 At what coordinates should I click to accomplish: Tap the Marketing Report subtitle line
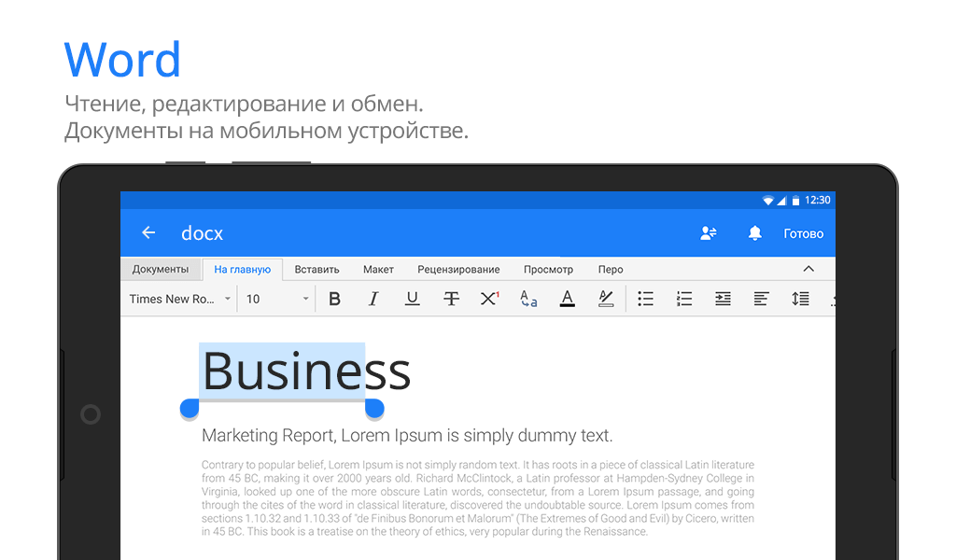[407, 435]
